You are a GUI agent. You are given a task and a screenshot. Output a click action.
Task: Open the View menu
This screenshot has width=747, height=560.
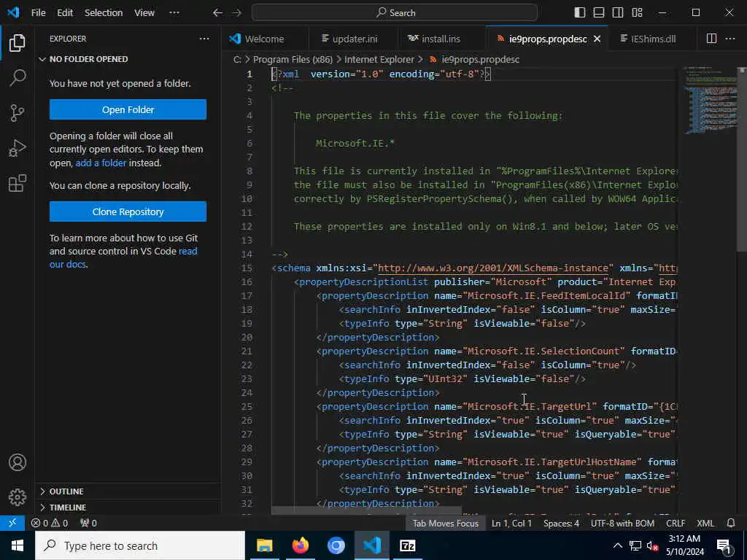coord(144,13)
